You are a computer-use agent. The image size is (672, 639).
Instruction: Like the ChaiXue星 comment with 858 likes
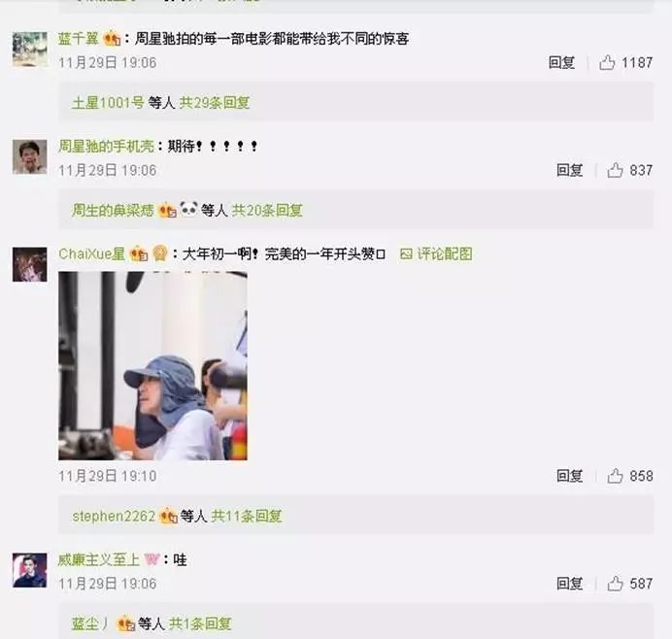pyautogui.click(x=615, y=476)
